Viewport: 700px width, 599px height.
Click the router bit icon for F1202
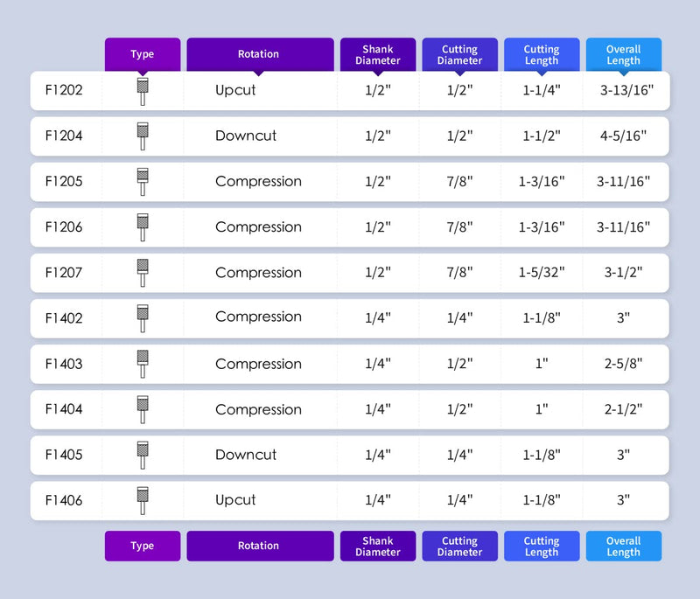coord(143,92)
